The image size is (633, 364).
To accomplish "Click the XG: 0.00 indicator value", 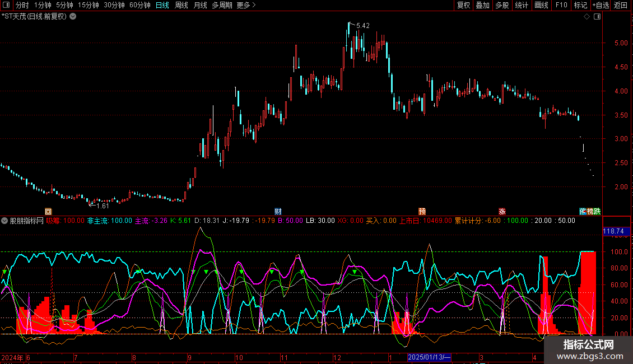I will click(x=351, y=221).
